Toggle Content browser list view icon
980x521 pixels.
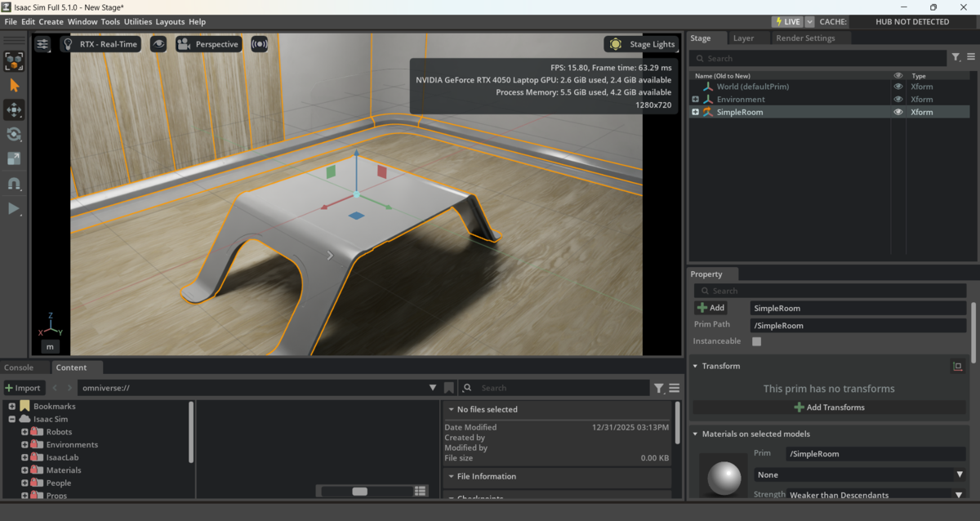420,491
